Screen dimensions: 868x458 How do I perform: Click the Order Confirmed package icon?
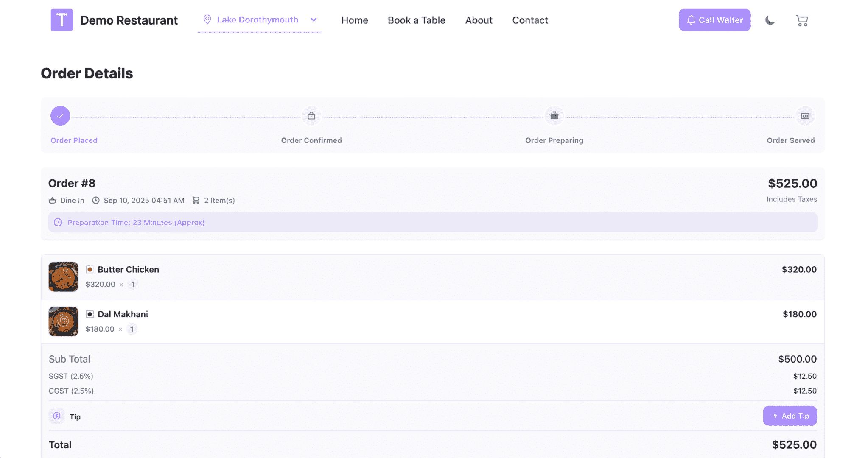(x=311, y=115)
